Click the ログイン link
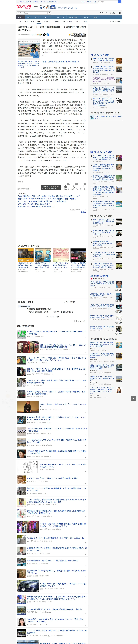138x644 pixels. pyautogui.click(x=42, y=8)
